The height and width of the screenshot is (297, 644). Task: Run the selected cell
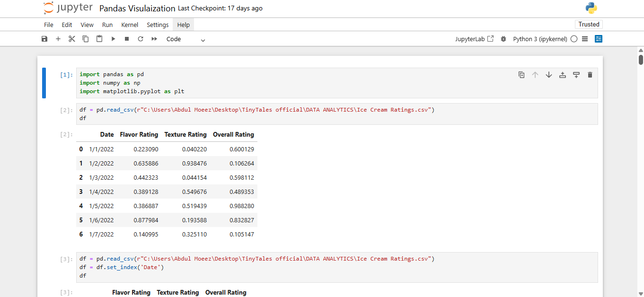[x=113, y=39]
